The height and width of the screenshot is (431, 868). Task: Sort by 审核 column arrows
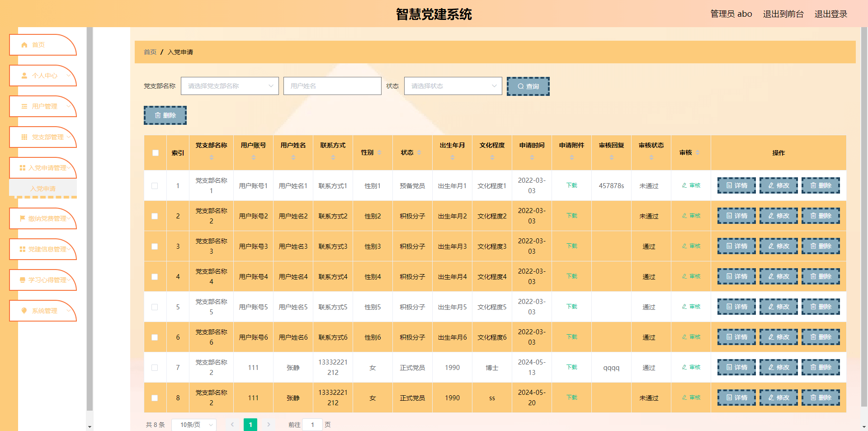[698, 153]
